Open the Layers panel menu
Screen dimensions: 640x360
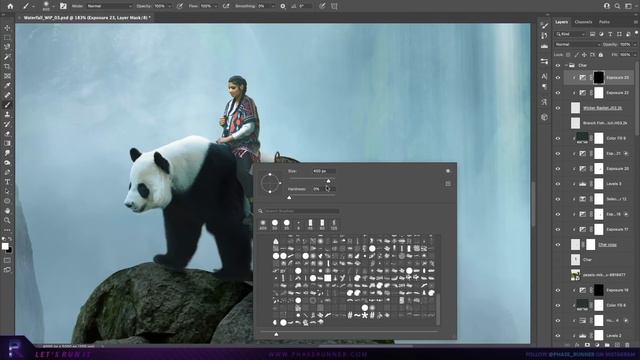(x=636, y=22)
